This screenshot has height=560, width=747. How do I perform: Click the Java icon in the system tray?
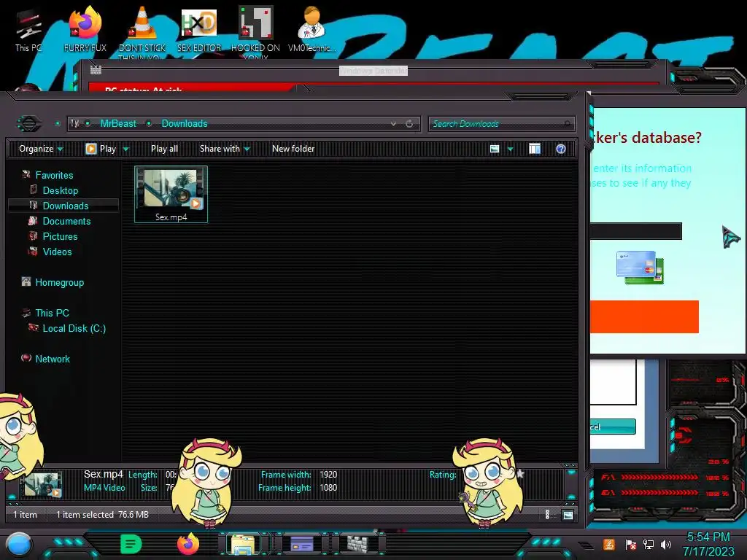609,544
